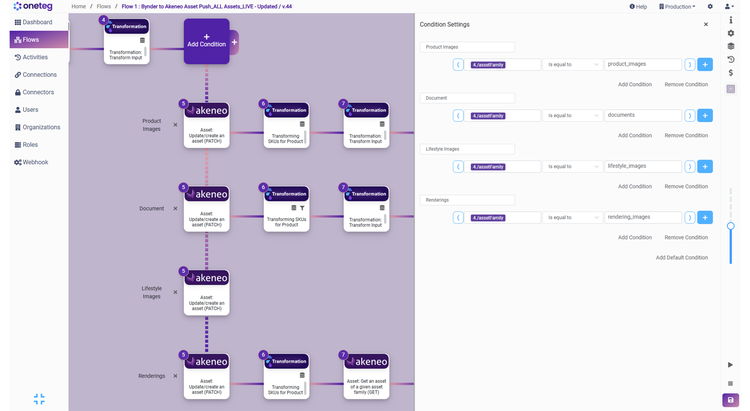Open flow history from right toolbar
Image resolution: width=750 pixels, height=411 pixels.
click(731, 60)
